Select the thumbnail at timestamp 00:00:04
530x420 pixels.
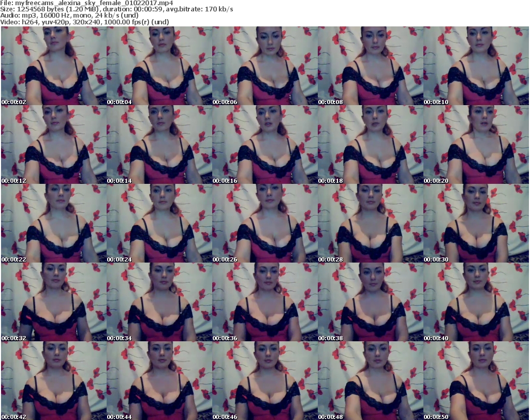coord(159,66)
